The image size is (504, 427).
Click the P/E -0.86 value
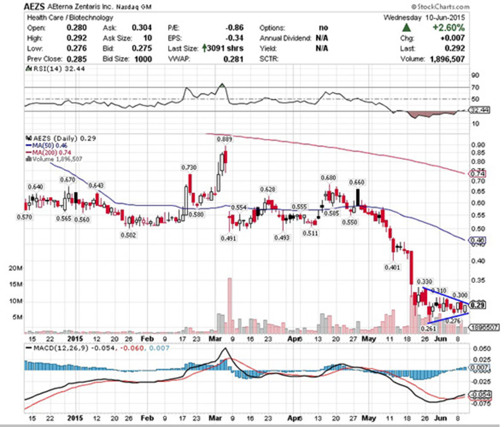234,28
